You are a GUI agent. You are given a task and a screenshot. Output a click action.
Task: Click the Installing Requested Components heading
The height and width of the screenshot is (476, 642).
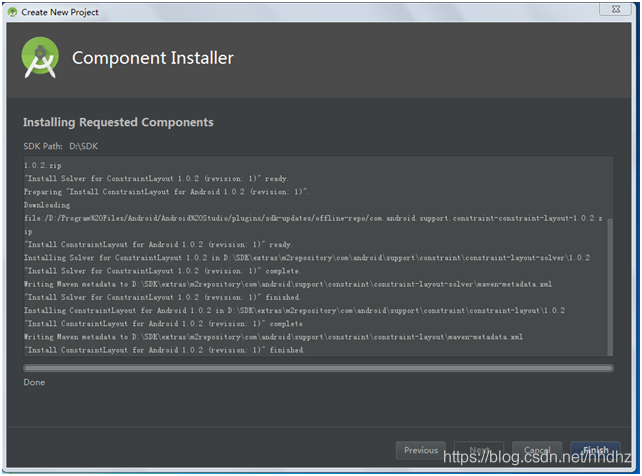118,122
